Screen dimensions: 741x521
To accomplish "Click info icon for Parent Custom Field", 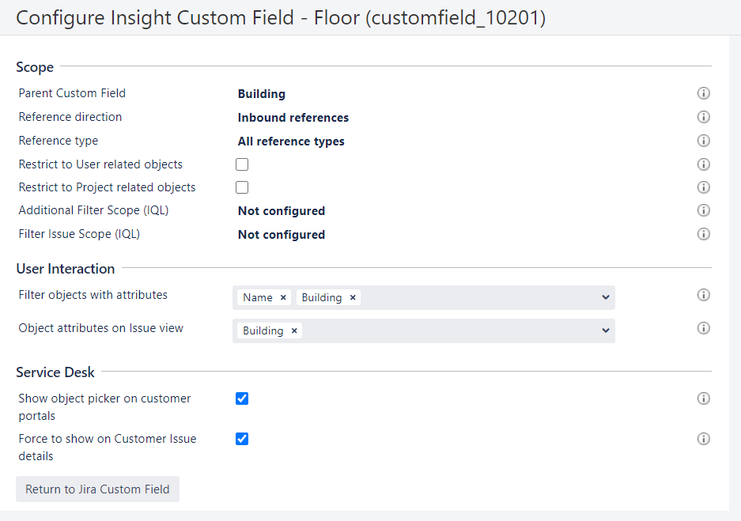I will point(703,93).
